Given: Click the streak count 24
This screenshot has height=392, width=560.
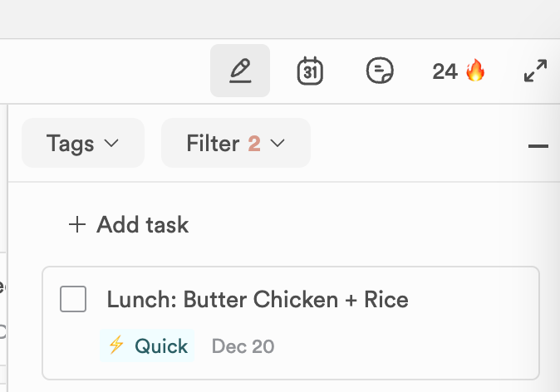Looking at the screenshot, I should click(x=445, y=71).
